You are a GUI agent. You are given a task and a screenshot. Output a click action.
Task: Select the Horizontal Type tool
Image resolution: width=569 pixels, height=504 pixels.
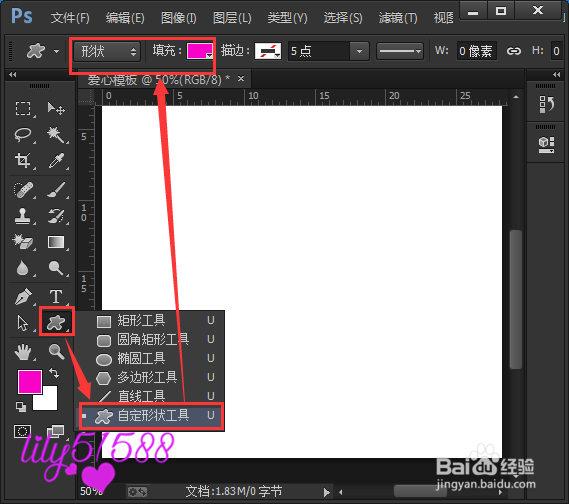[x=56, y=297]
